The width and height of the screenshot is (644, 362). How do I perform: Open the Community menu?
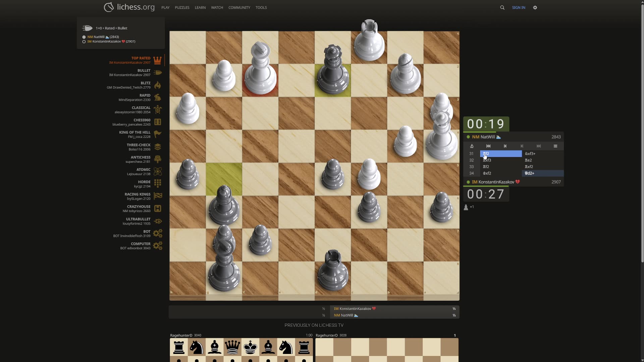coord(239,7)
